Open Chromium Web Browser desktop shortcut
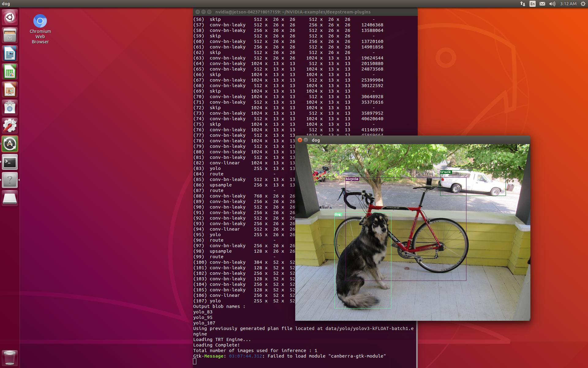The width and height of the screenshot is (588, 368). (40, 21)
